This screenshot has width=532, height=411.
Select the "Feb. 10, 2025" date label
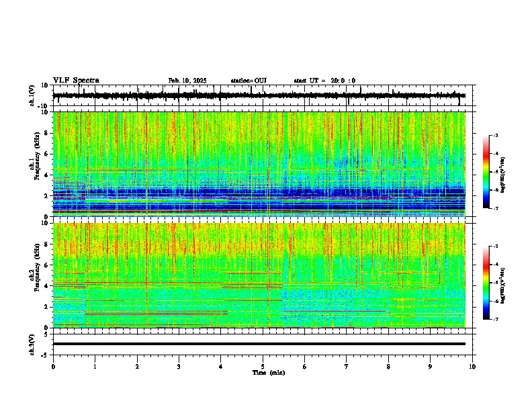[187, 81]
